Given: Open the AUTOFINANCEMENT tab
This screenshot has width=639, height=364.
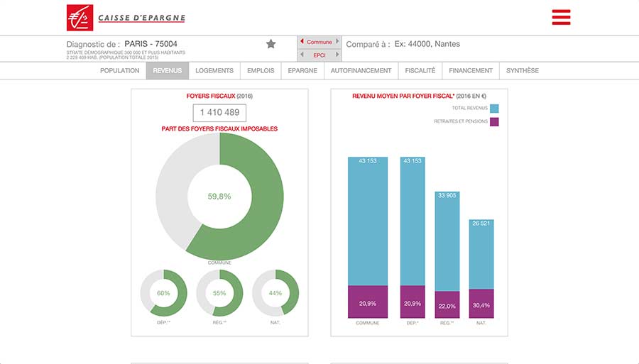Looking at the screenshot, I should tap(361, 70).
